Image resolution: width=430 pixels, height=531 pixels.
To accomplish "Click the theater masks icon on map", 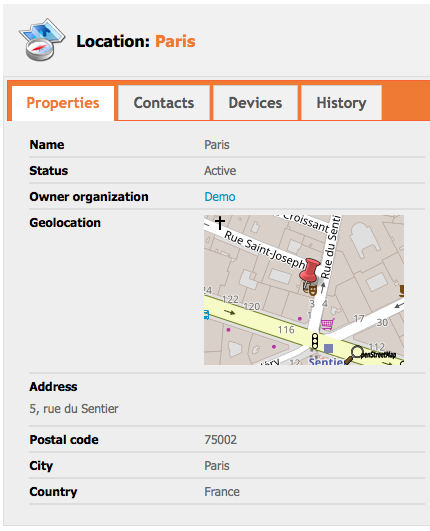I will [x=310, y=289].
